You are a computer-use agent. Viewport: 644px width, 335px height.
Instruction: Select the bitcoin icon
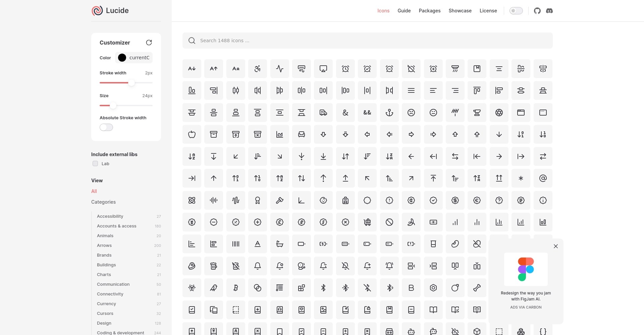point(235,288)
